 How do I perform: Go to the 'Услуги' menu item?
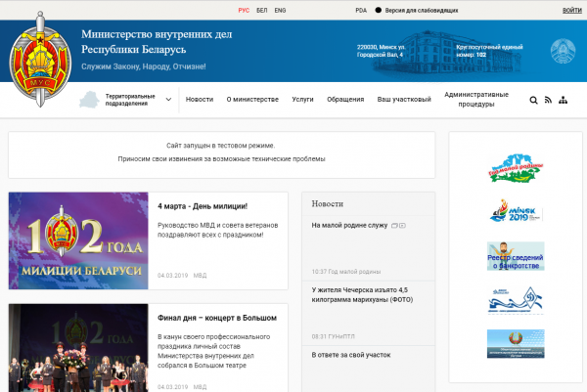(302, 100)
